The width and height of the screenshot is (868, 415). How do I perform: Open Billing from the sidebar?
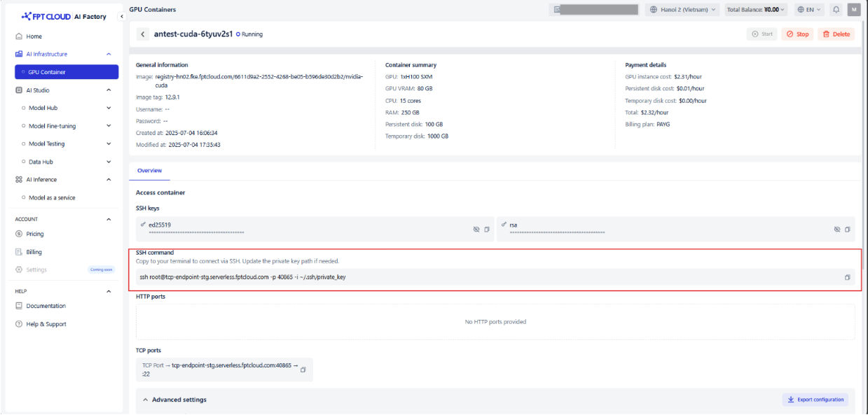pos(34,252)
